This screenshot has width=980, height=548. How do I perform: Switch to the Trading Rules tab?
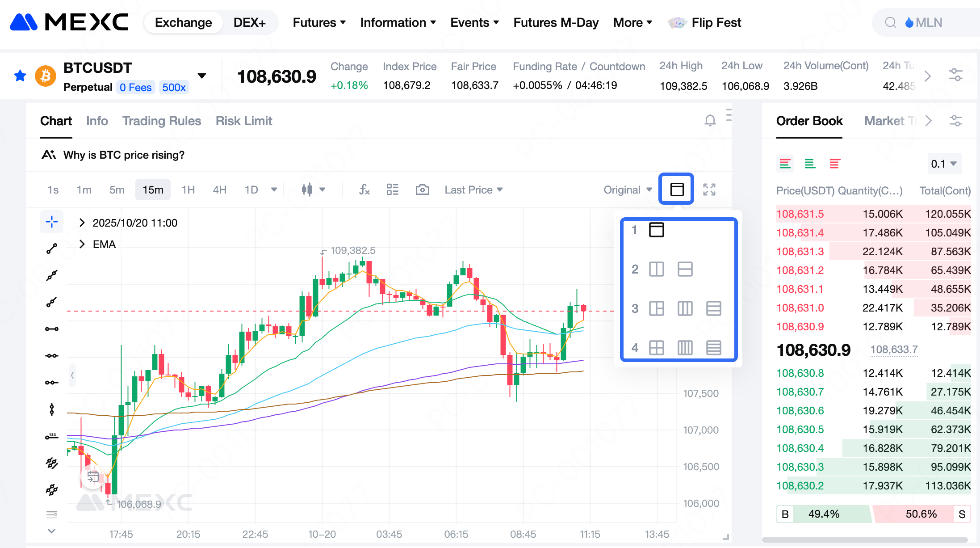tap(162, 121)
